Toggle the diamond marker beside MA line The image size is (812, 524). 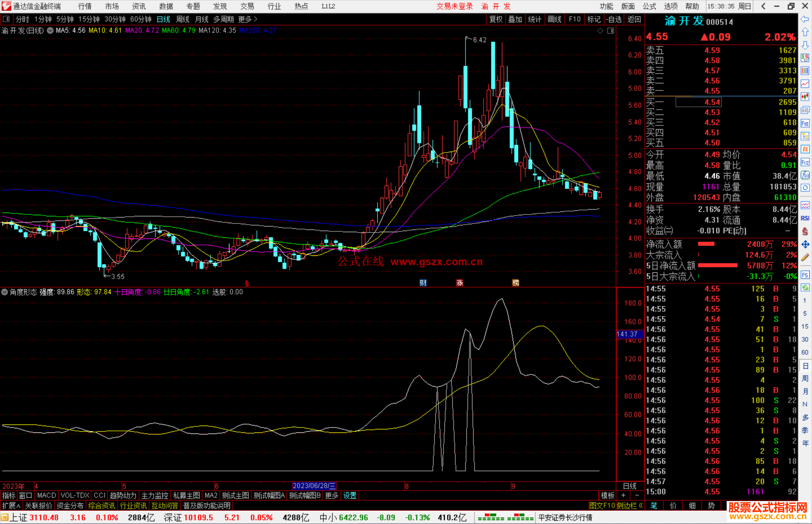click(600, 31)
